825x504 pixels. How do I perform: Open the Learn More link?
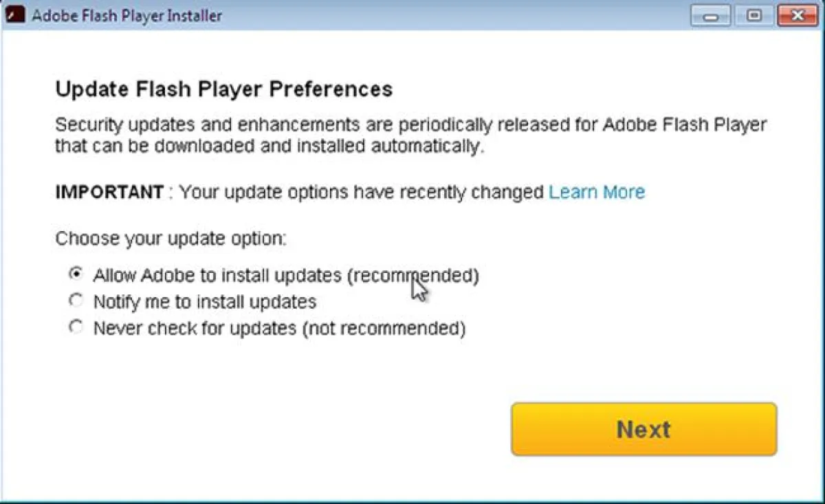click(597, 192)
